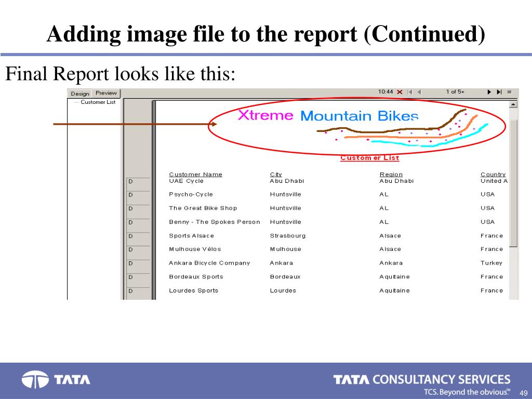Go to next page arrow
This screenshot has height=399, width=532.
click(489, 92)
